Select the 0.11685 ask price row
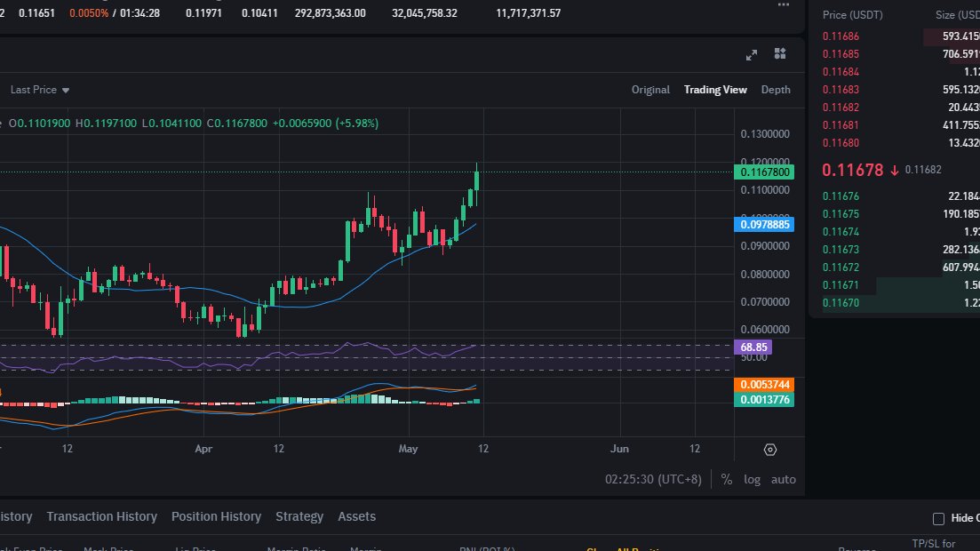980x551 pixels. coord(901,54)
